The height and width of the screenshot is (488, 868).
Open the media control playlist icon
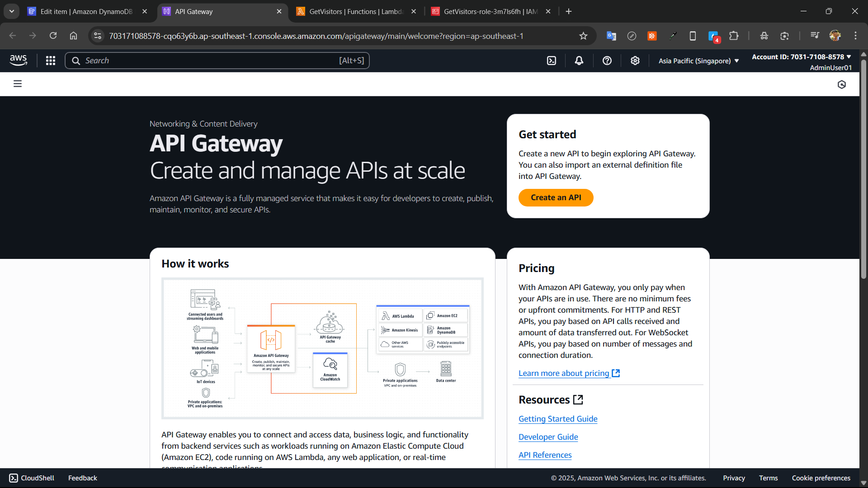coord(815,36)
